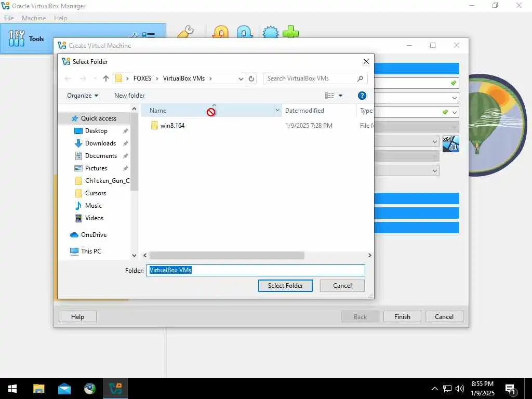Show hidden tray icons chevron

pyautogui.click(x=434, y=389)
